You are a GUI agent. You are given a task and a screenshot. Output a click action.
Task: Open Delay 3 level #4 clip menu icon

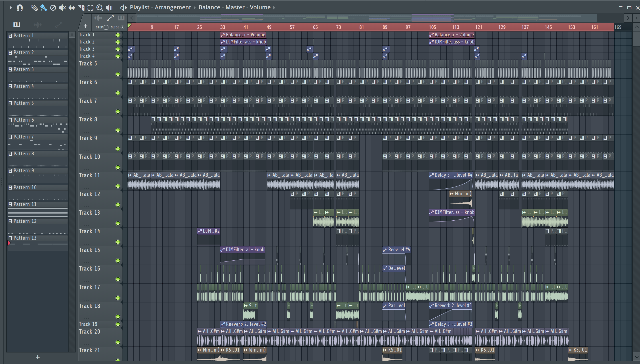432,175
